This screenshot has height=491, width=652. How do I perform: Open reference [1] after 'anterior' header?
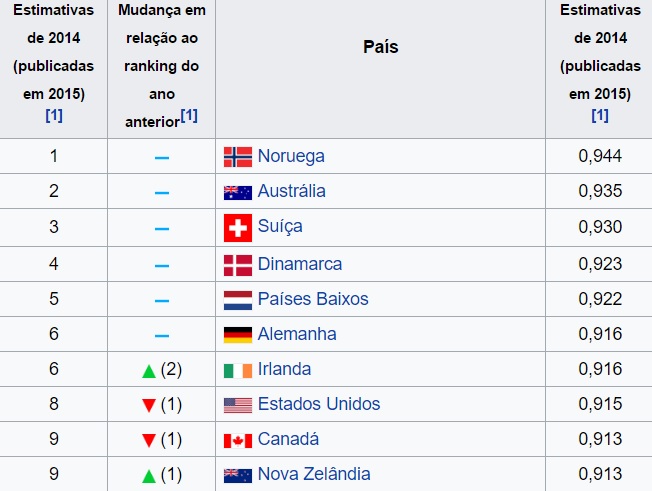189,115
